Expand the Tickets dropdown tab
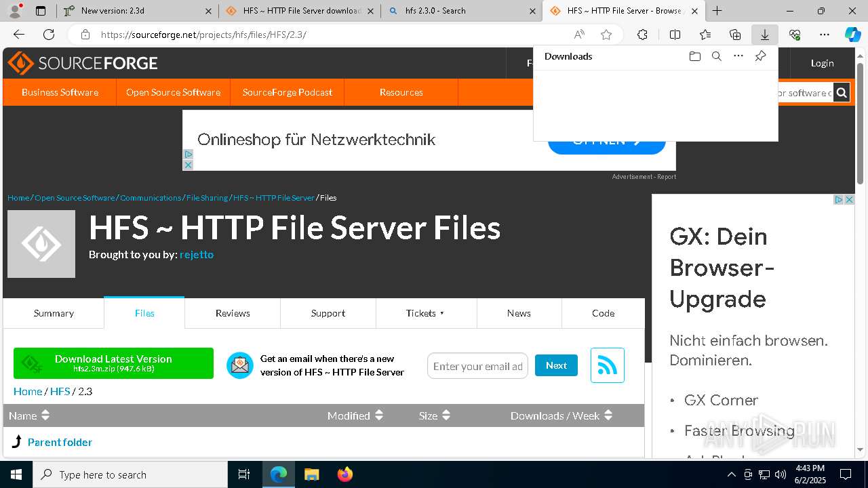868x488 pixels. pyautogui.click(x=426, y=313)
